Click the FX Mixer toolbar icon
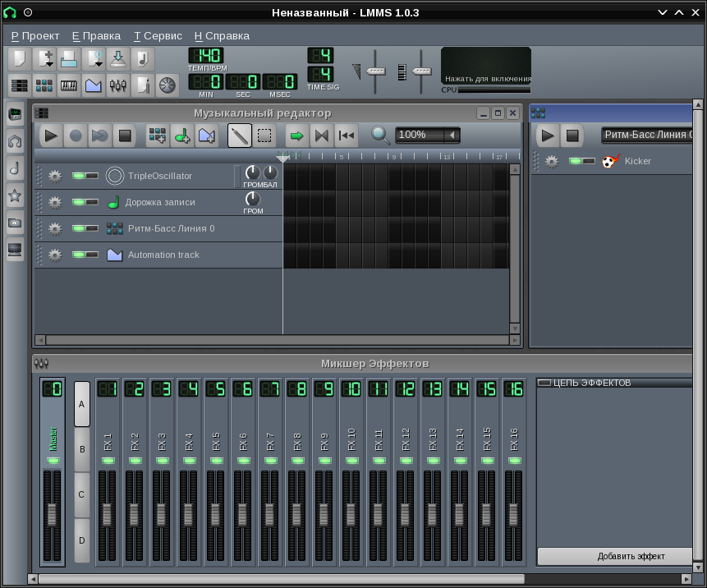Image resolution: width=707 pixels, height=588 pixels. (117, 85)
